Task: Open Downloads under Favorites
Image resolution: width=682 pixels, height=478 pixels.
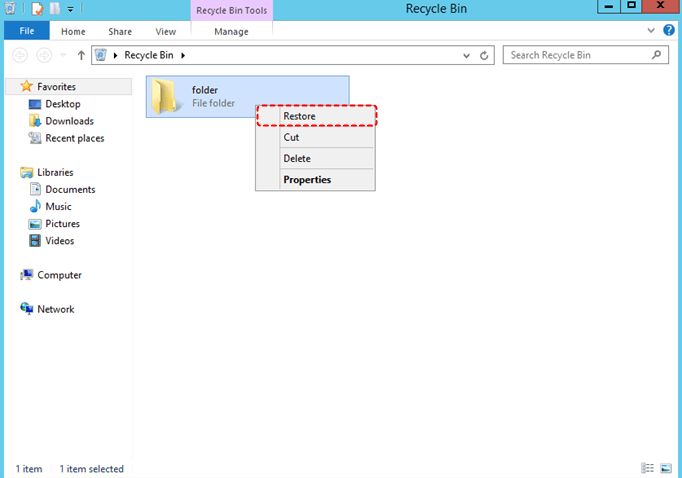Action: (x=70, y=121)
